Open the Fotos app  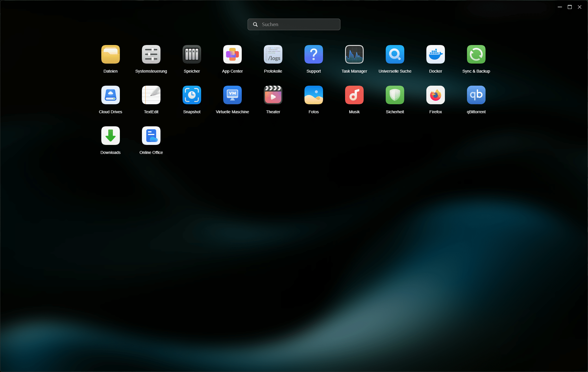pos(313,95)
